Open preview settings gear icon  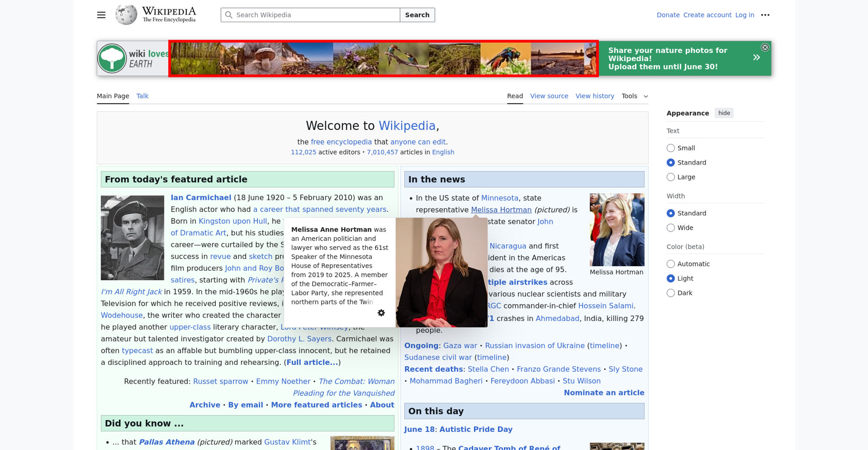tap(381, 313)
